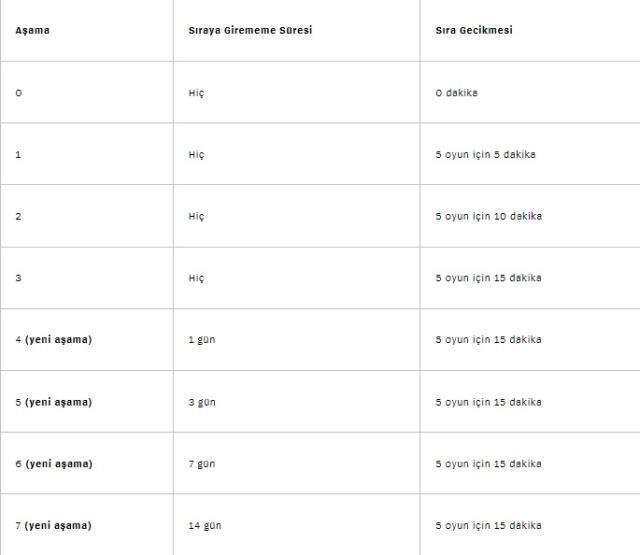Image resolution: width=640 pixels, height=555 pixels.
Task: Click the Sıraya Girememe Süresi header
Action: 250,30
